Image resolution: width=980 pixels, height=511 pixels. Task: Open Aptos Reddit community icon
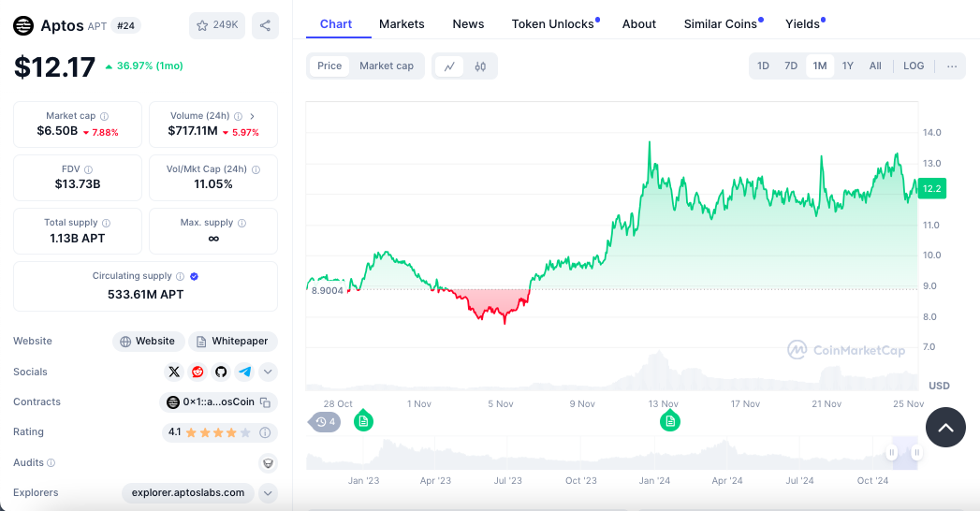[197, 372]
